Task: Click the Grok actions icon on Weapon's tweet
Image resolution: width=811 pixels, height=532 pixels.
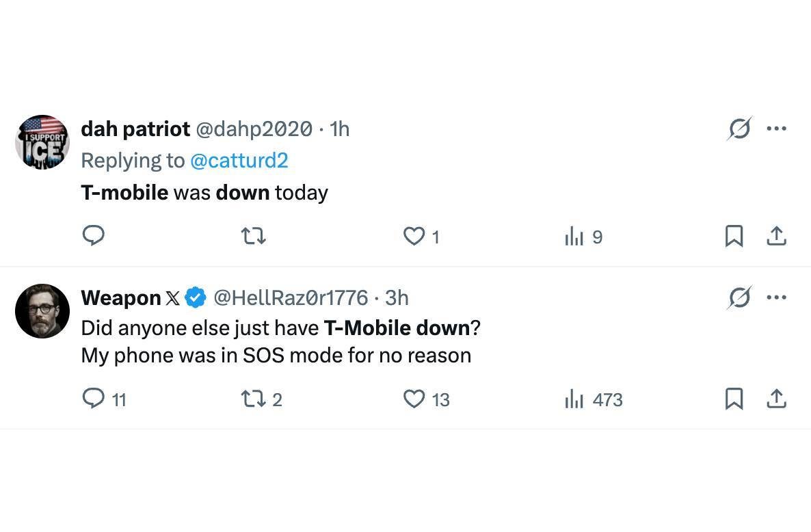Action: click(739, 297)
